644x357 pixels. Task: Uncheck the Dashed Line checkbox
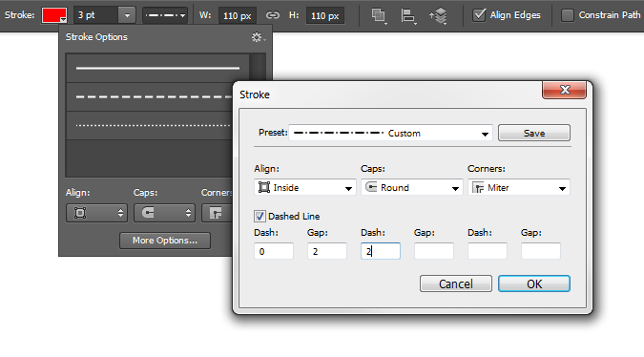(x=260, y=216)
